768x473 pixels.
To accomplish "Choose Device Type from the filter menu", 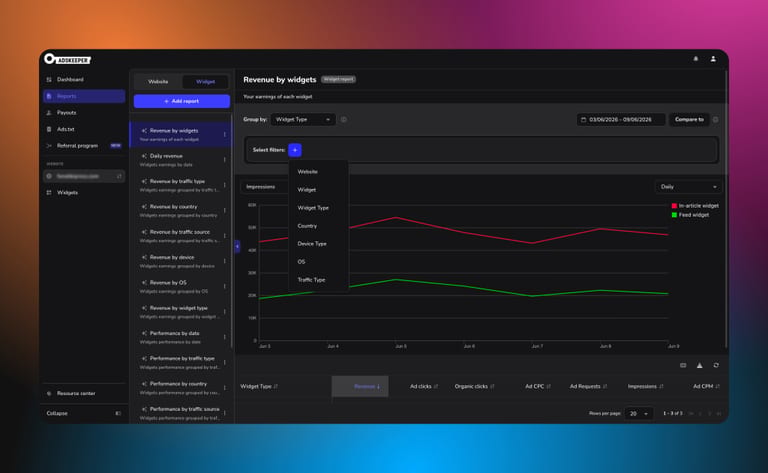I will [318, 243].
